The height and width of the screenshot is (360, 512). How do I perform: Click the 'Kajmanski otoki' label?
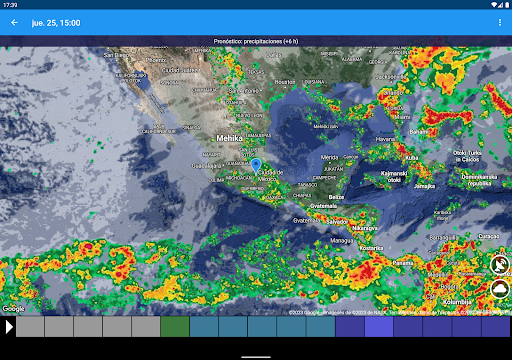[394, 177]
